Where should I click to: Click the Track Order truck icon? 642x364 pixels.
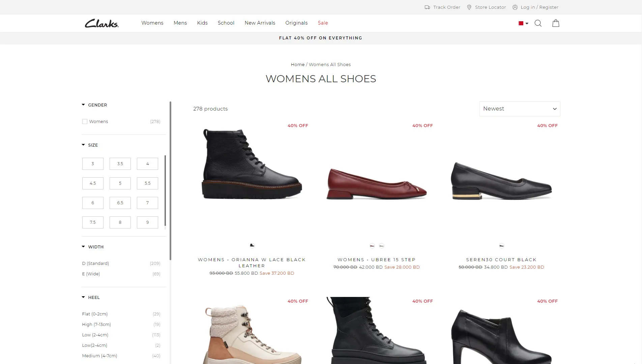click(427, 7)
